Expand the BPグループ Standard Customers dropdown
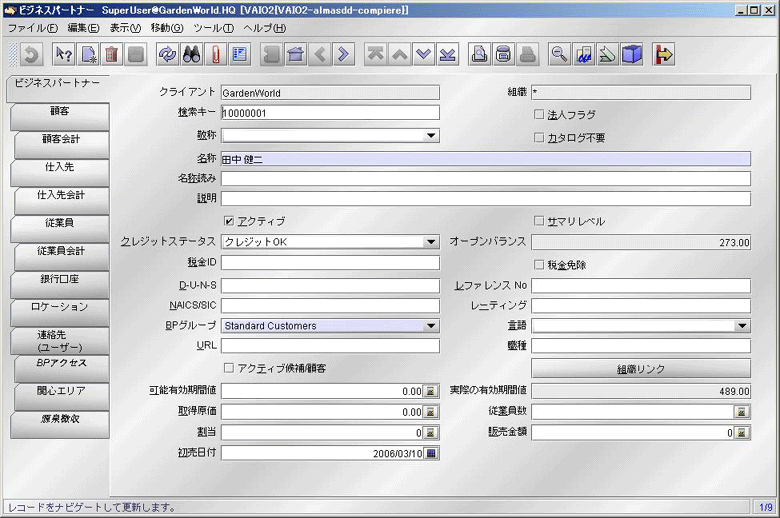This screenshot has width=780, height=518. (x=431, y=326)
